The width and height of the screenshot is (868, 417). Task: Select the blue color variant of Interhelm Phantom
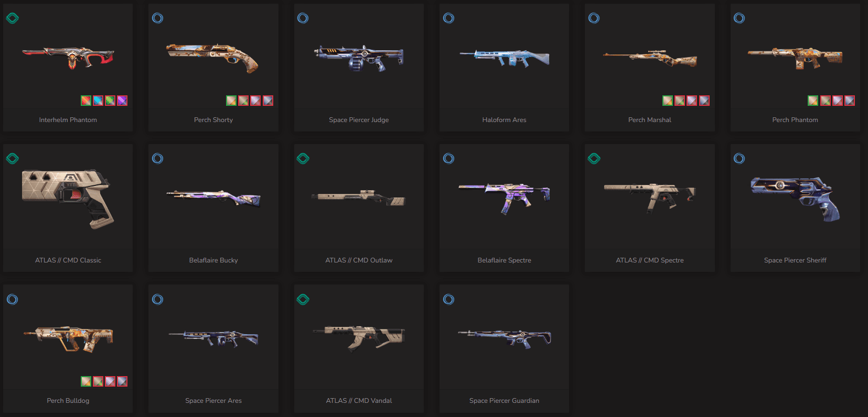tap(98, 101)
